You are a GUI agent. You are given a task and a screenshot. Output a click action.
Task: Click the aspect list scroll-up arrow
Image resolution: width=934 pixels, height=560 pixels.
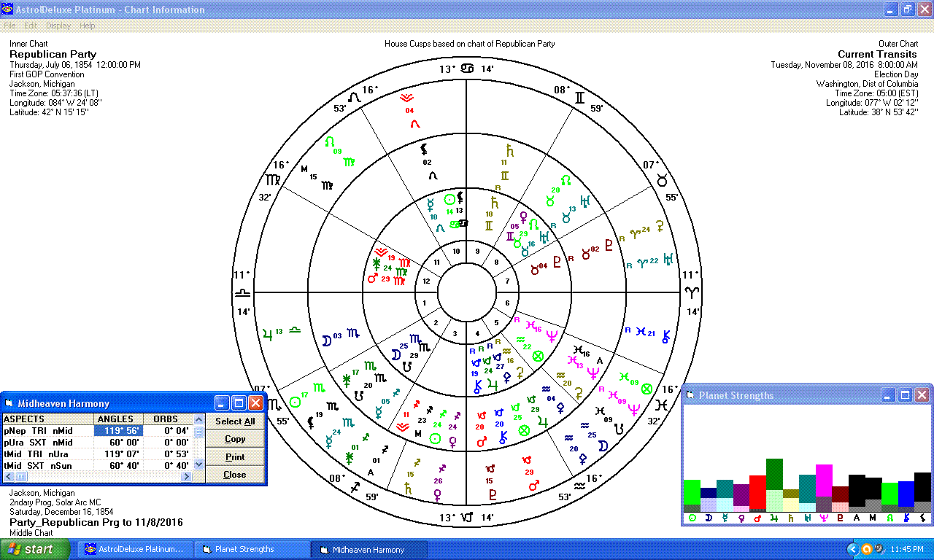pyautogui.click(x=198, y=420)
